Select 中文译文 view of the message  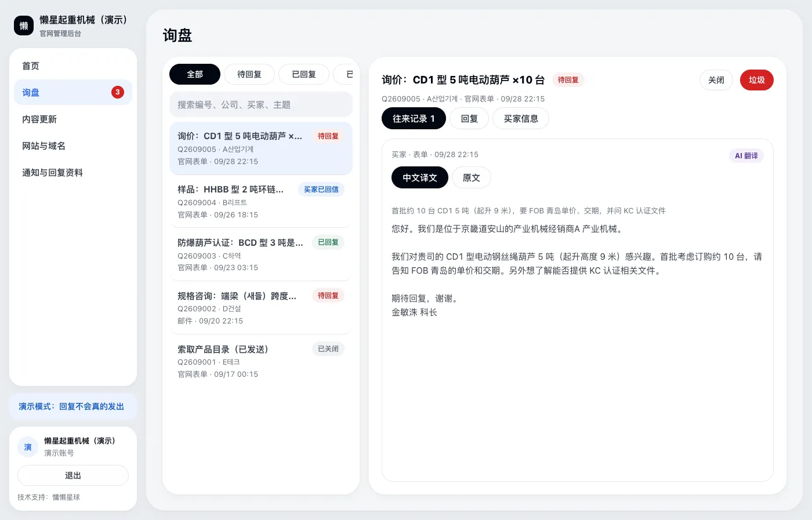(420, 177)
